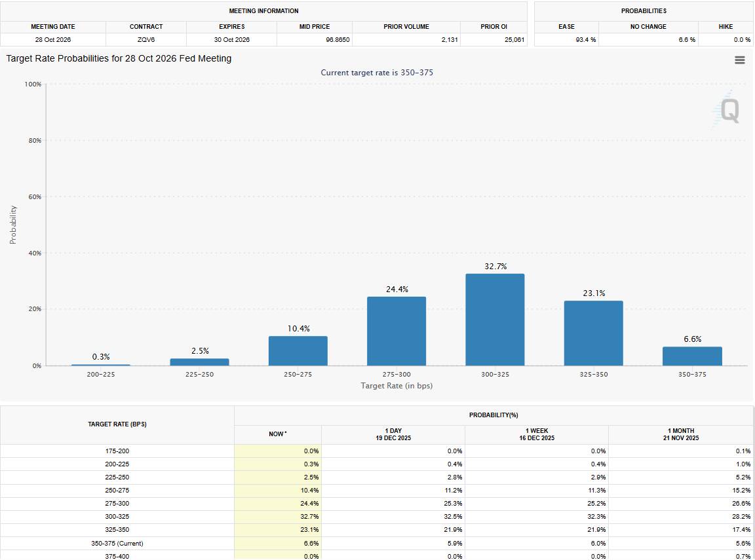Select the 225-250 bar at 2.5%
Screen dimensions: 755x560
tap(199, 362)
